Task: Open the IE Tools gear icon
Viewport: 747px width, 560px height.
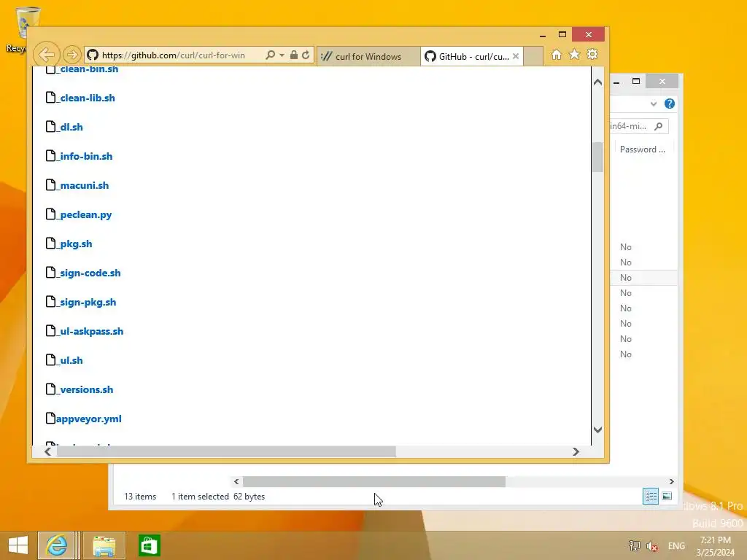Action: [592, 54]
